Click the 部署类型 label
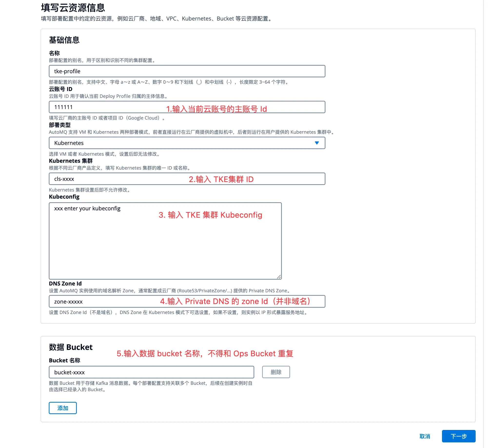This screenshot has height=448, width=491. pyautogui.click(x=59, y=125)
